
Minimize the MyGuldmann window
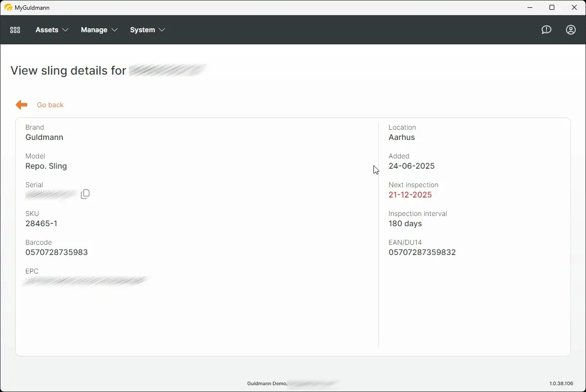[x=530, y=7]
